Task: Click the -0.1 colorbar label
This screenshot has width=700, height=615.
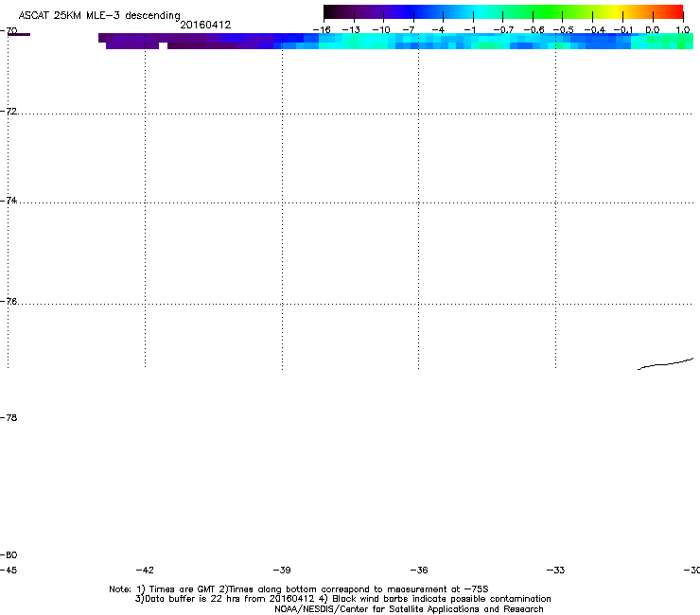Action: [624, 30]
